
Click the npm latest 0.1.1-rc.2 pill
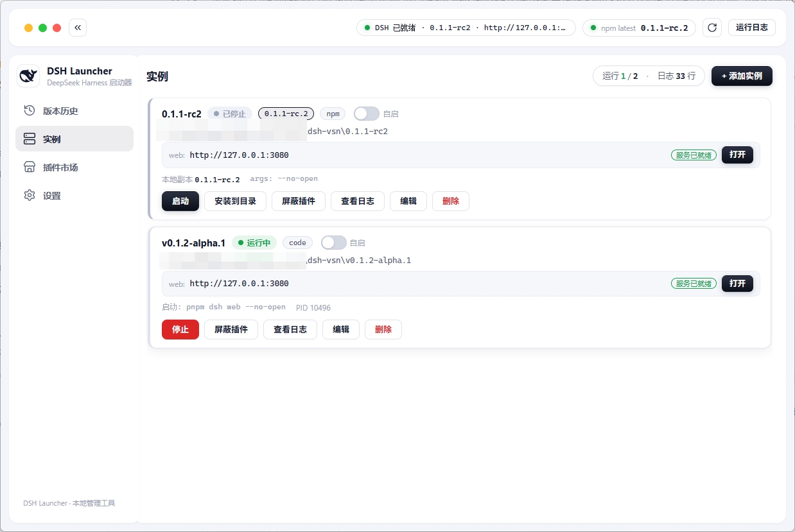tap(639, 28)
